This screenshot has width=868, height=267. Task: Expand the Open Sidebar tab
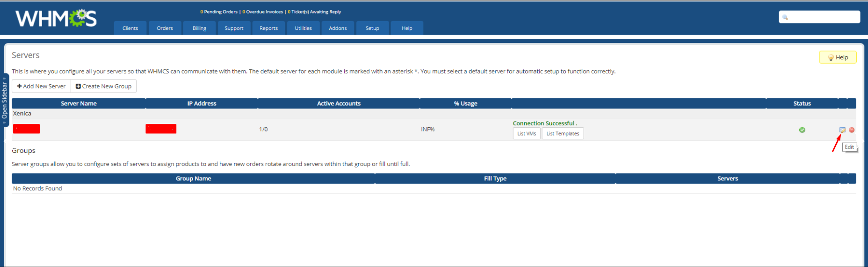pyautogui.click(x=5, y=100)
